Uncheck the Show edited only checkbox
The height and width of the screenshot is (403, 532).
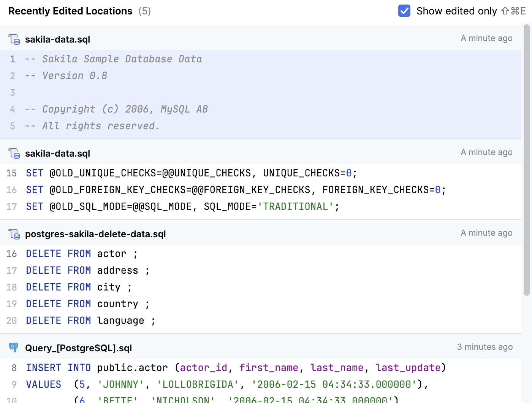pos(404,11)
